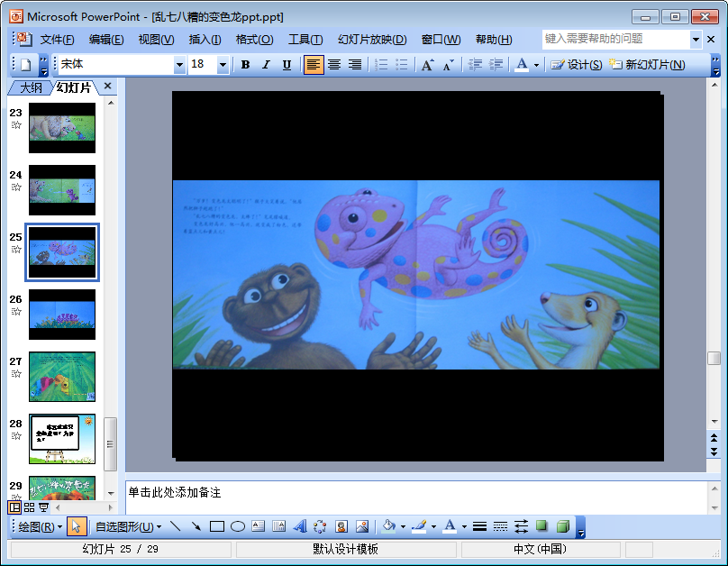
Task: Switch to the 大纲 outline tab
Action: pos(31,87)
